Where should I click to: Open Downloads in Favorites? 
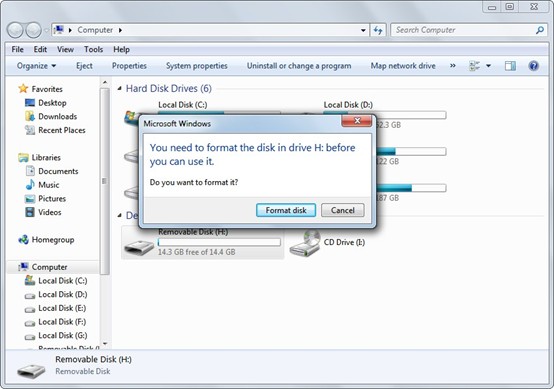coord(57,117)
